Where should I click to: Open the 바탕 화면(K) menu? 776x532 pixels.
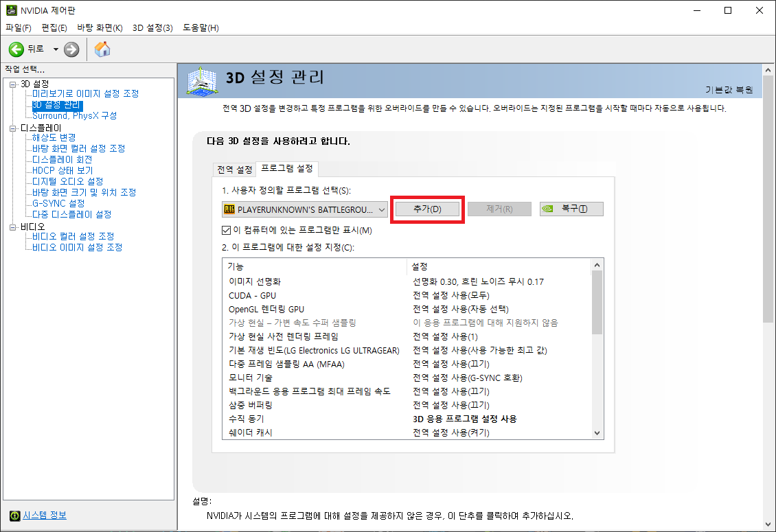pyautogui.click(x=100, y=27)
